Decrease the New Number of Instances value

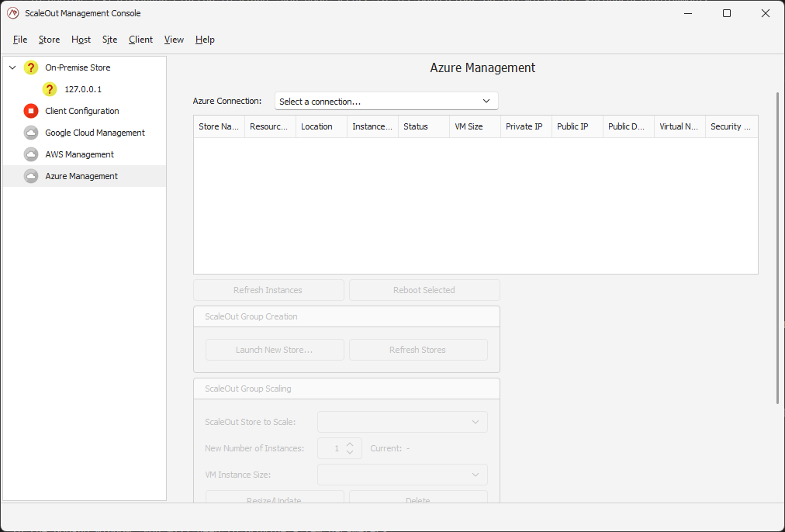[350, 452]
